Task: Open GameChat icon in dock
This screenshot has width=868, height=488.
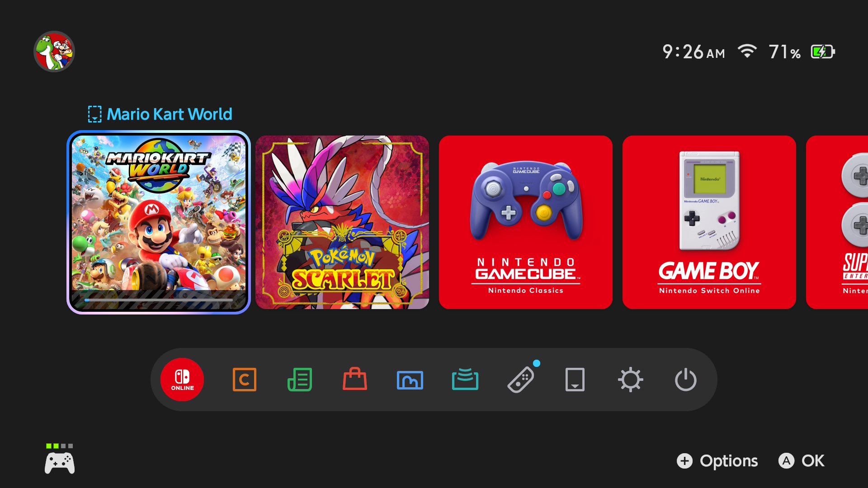Action: 244,380
